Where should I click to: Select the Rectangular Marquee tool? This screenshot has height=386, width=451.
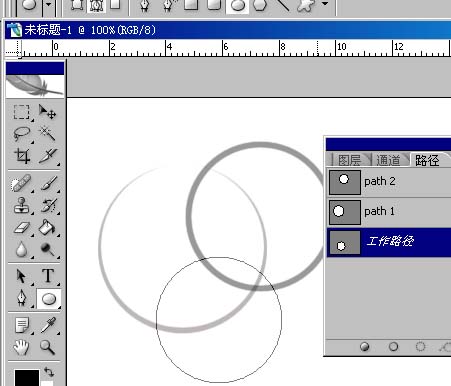(x=21, y=112)
